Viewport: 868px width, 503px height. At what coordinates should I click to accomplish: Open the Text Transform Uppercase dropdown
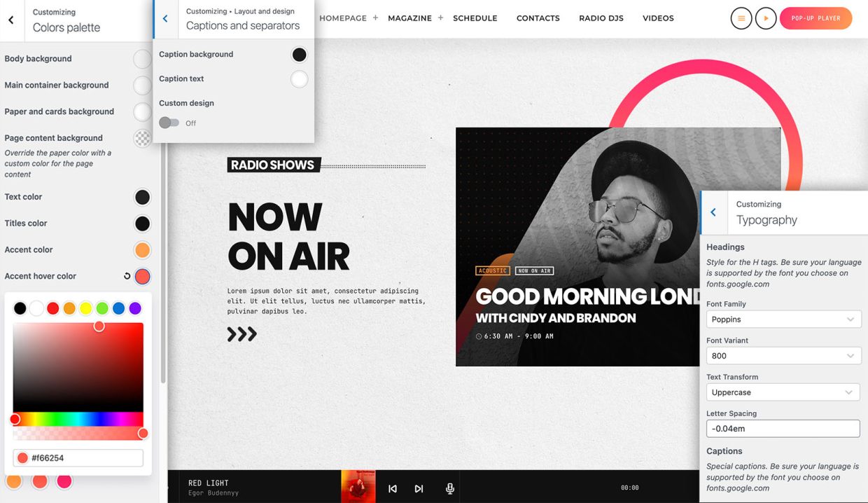coord(783,392)
